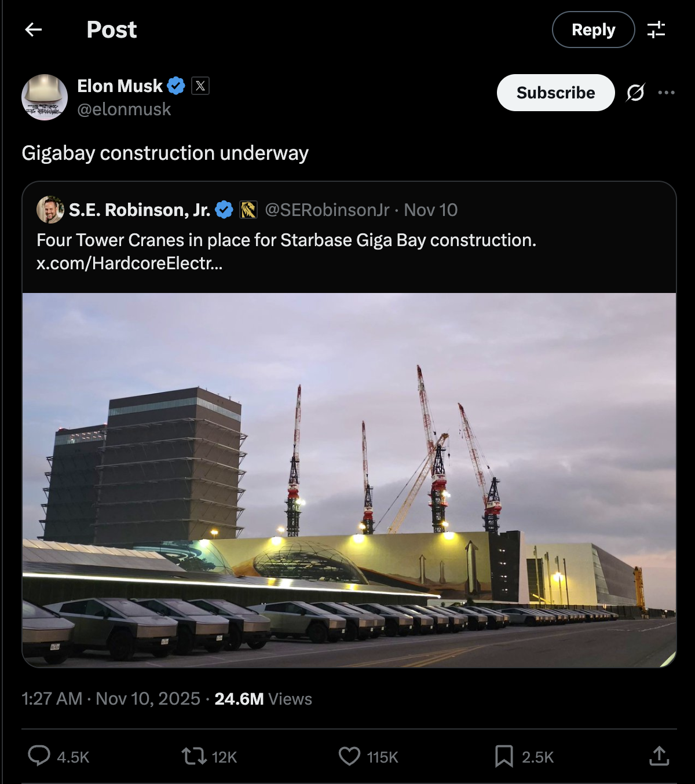
Task: Open Elon Musk's profile picture
Action: pos(43,97)
